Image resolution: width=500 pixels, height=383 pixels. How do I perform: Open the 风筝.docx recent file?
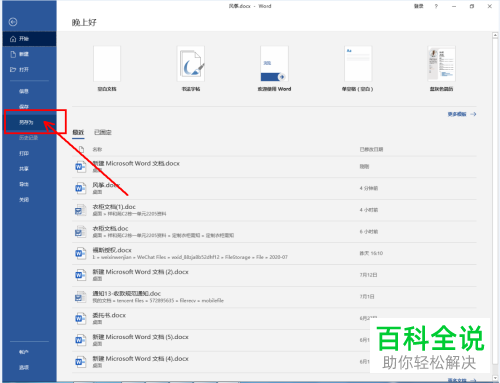[274, 188]
